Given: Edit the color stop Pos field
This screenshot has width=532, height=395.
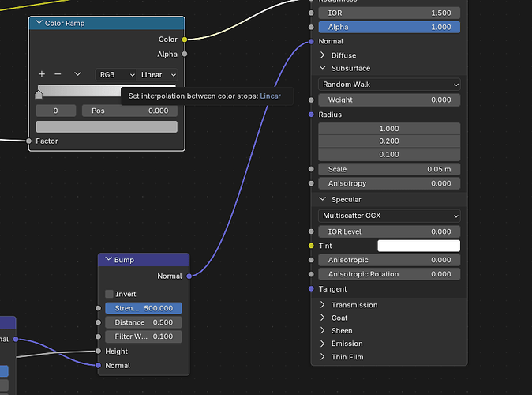Looking at the screenshot, I should coord(129,111).
